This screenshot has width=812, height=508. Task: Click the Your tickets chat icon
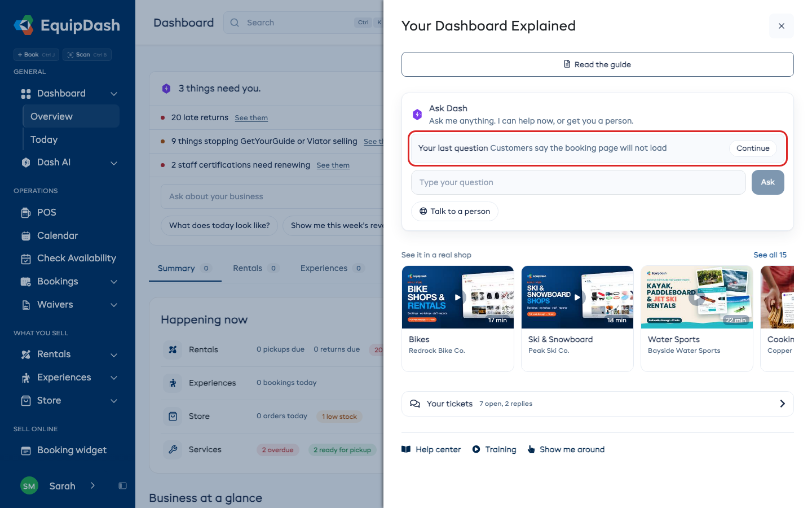pos(415,404)
